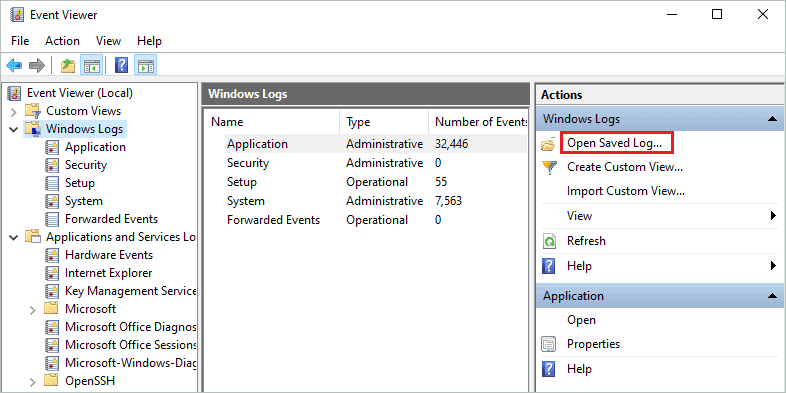
Task: Click the Microsoft Office Diagnostics log icon
Action: coord(52,327)
